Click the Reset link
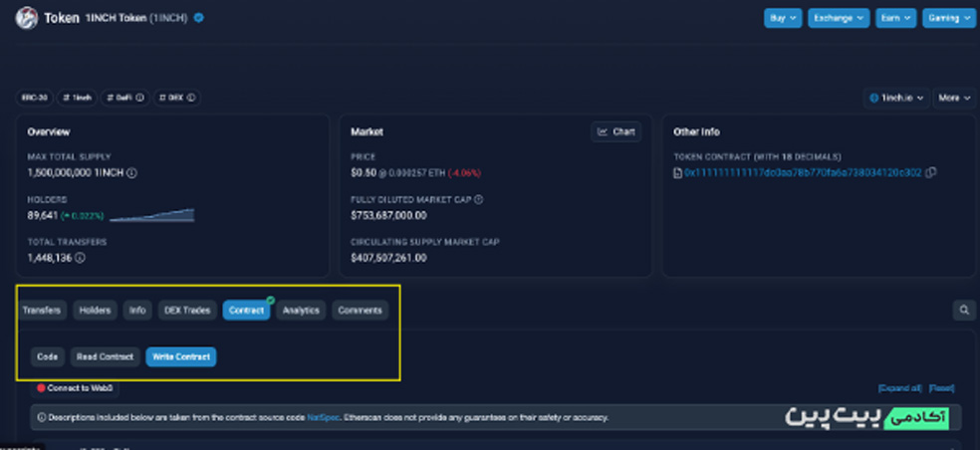This screenshot has height=450, width=980. coord(942,388)
